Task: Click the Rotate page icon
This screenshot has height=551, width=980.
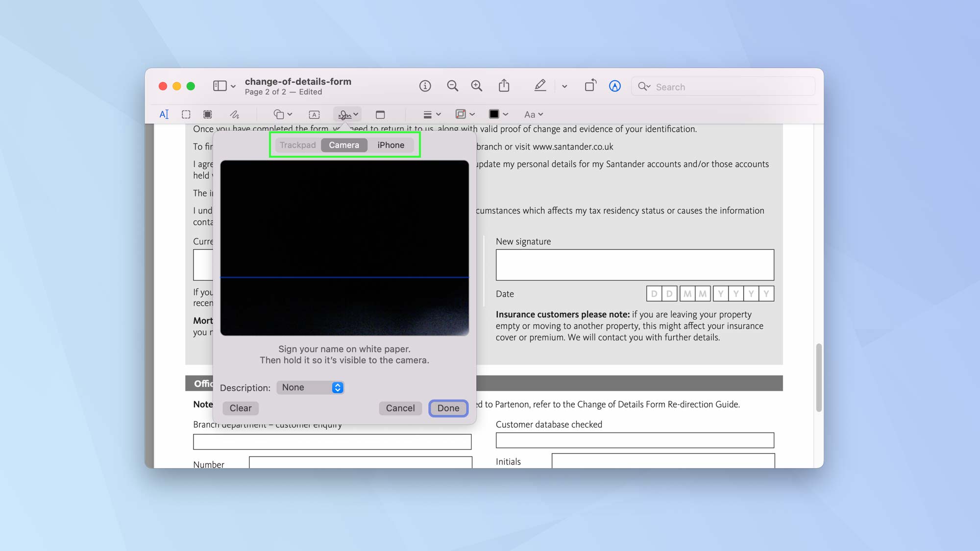Action: [x=590, y=85]
